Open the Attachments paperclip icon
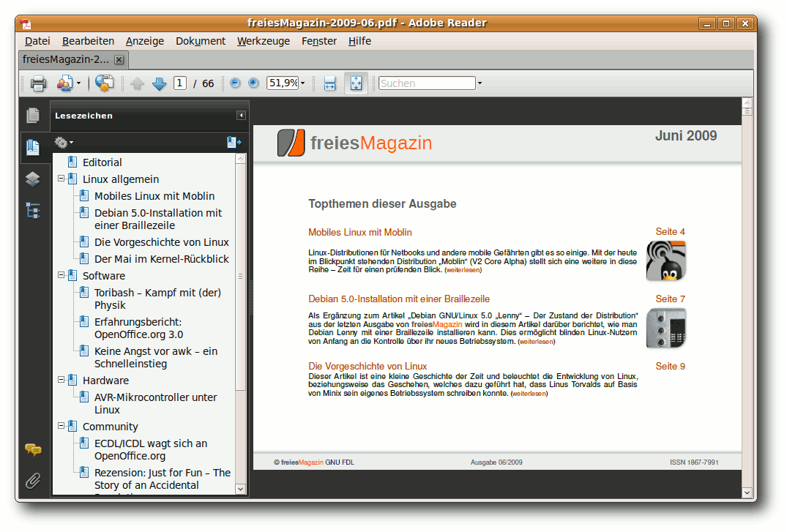The image size is (787, 532). tap(33, 481)
